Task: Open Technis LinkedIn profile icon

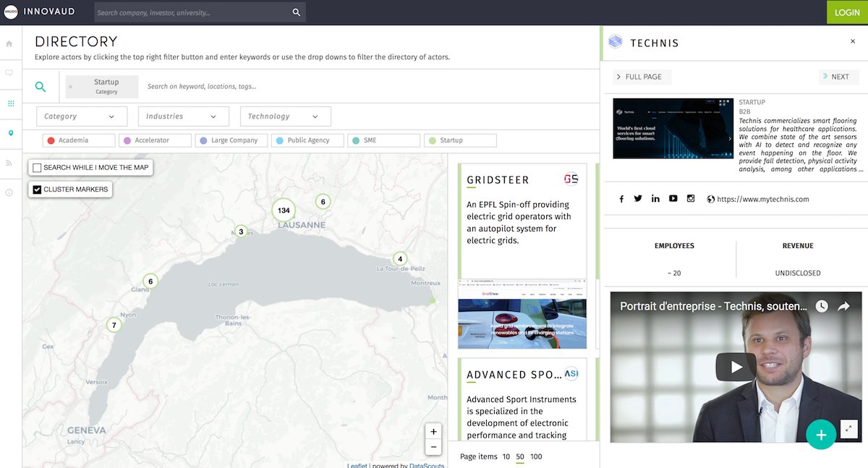Action: [x=655, y=199]
